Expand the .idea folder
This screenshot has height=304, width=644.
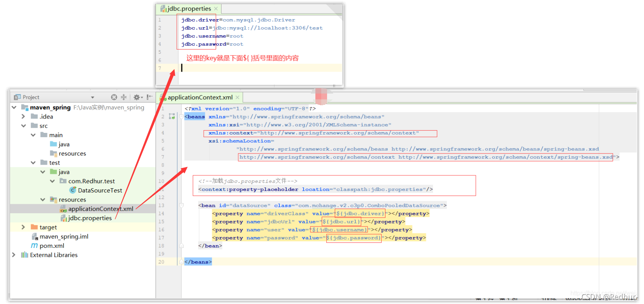tap(23, 117)
